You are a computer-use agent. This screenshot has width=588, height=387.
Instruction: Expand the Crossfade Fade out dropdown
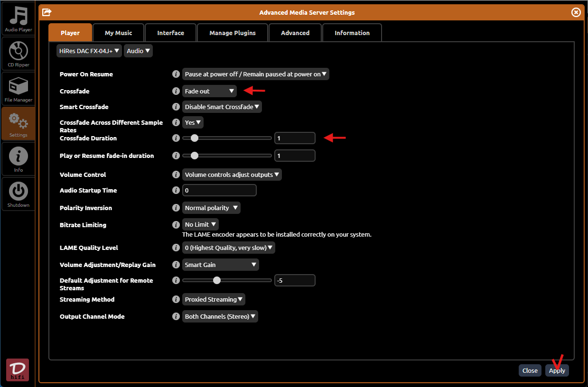pyautogui.click(x=209, y=91)
